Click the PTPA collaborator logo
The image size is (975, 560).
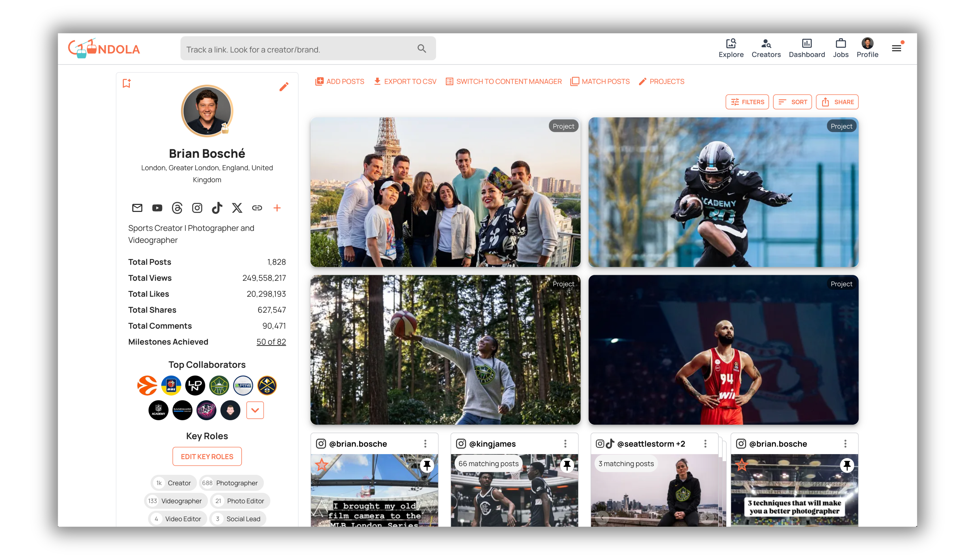pyautogui.click(x=243, y=385)
